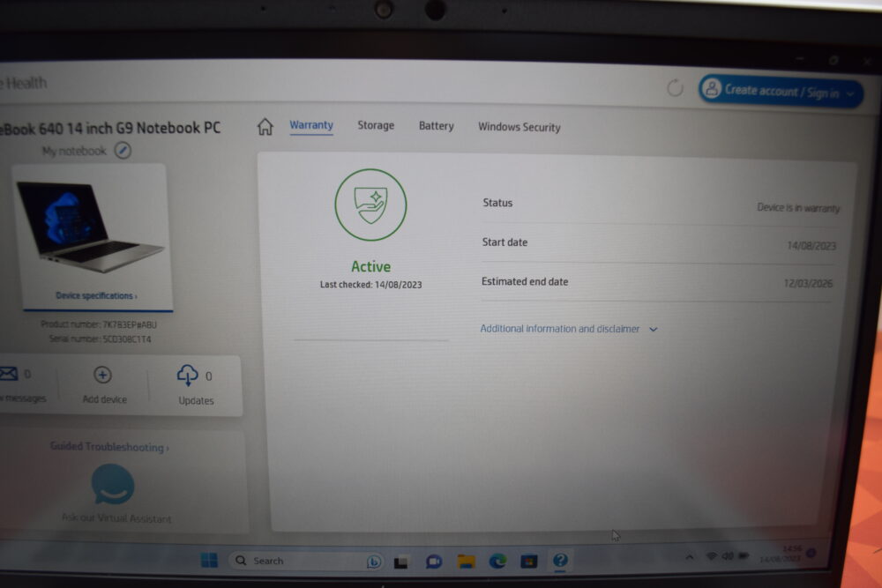Expand the sign-in button dropdown arrow

tap(850, 94)
